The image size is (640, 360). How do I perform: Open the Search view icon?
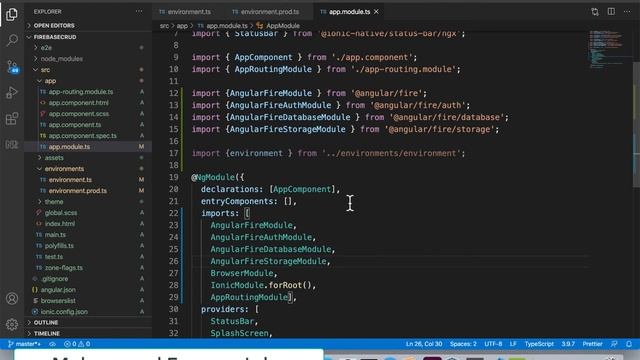tap(12, 40)
